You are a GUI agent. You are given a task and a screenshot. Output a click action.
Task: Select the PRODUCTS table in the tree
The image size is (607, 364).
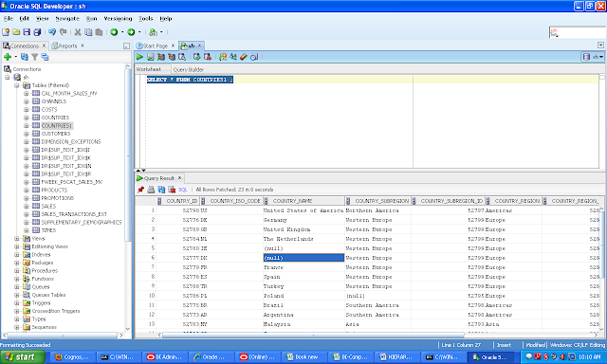coord(54,190)
